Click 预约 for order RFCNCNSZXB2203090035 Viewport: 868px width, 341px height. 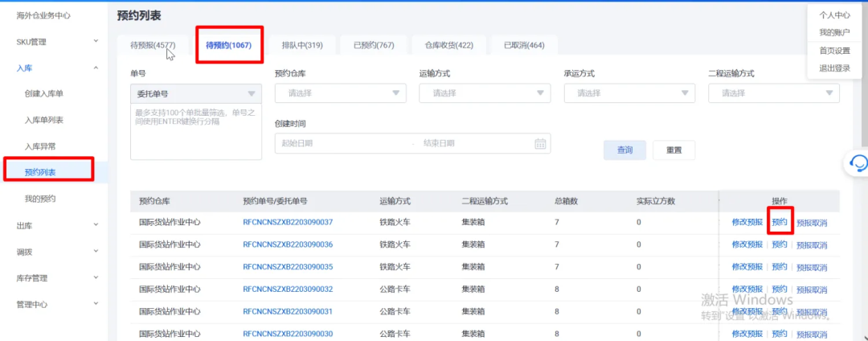coord(780,267)
